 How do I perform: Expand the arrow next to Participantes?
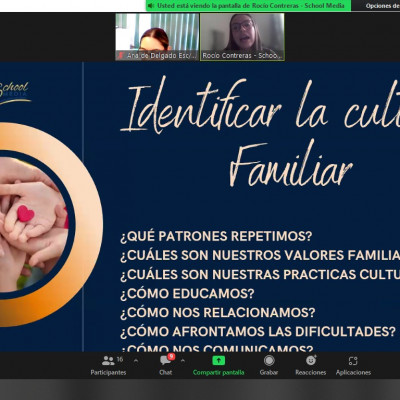click(x=136, y=360)
